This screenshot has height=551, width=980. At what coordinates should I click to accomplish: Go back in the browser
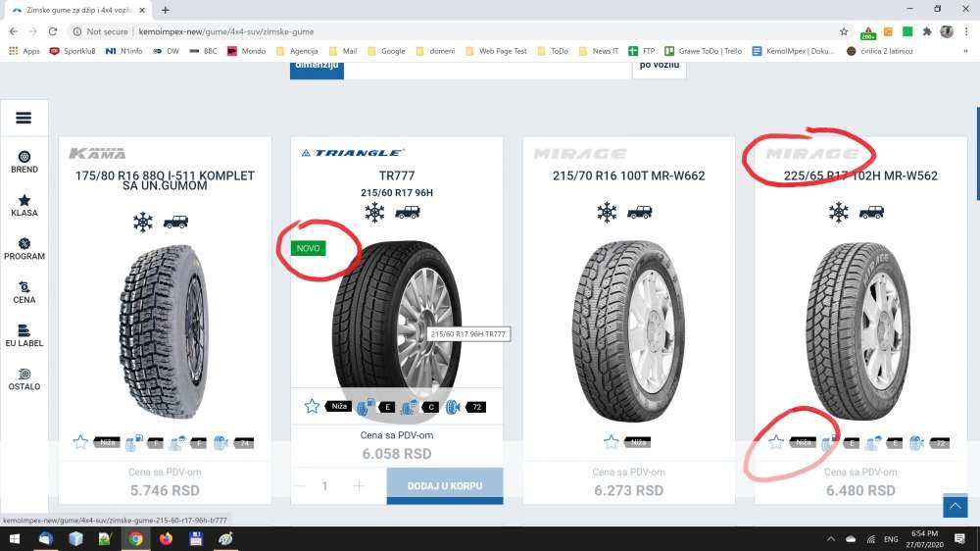(14, 31)
